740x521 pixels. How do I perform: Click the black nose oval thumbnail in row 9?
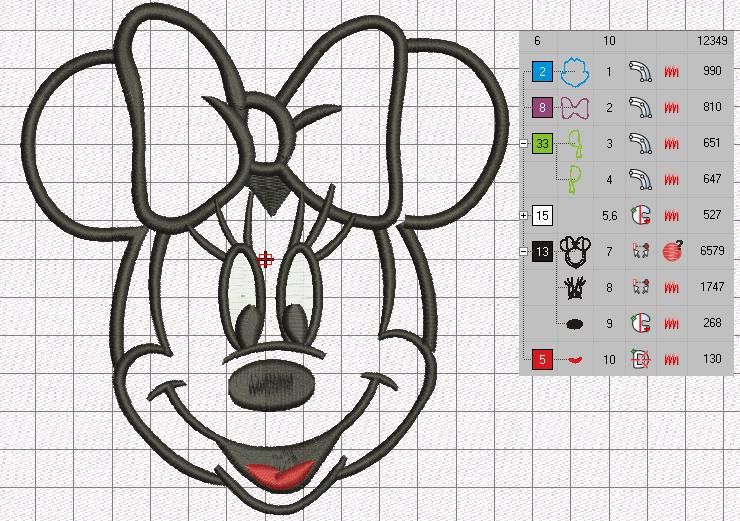574,324
